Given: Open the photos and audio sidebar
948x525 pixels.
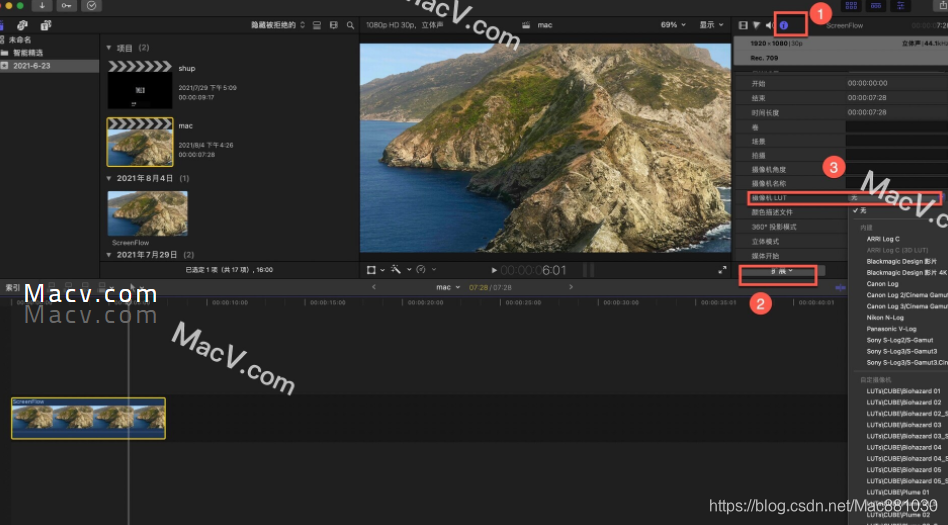Looking at the screenshot, I should (22, 25).
